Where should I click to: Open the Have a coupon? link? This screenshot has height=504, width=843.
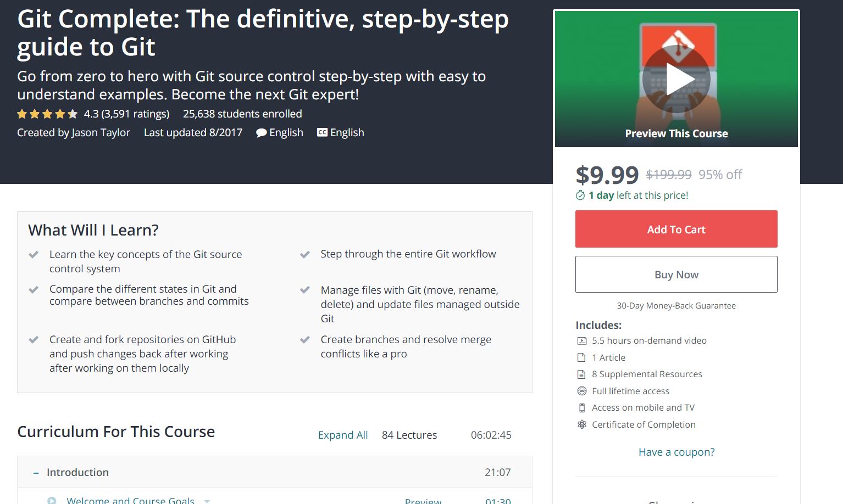click(676, 452)
